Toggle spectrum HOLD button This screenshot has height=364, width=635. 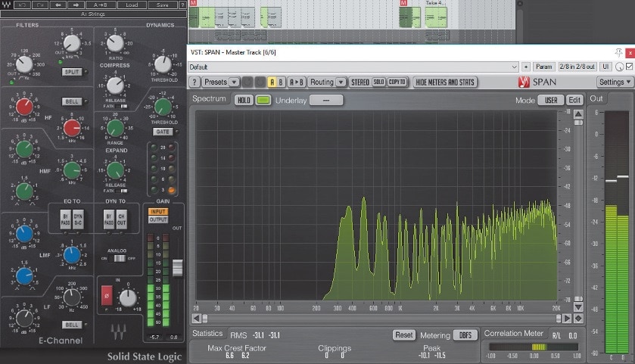244,100
